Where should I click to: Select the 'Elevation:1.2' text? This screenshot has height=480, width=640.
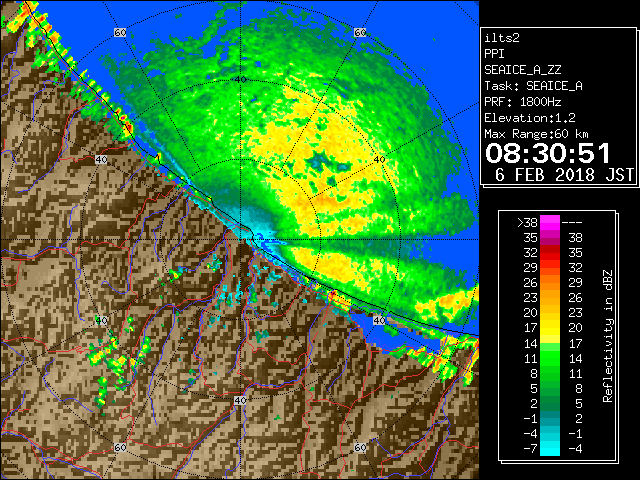coord(530,118)
